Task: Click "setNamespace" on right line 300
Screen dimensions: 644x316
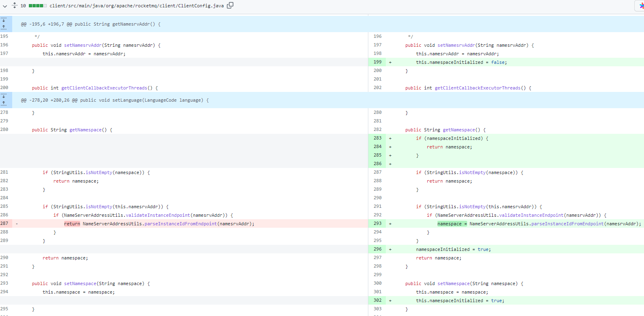Action: point(454,284)
